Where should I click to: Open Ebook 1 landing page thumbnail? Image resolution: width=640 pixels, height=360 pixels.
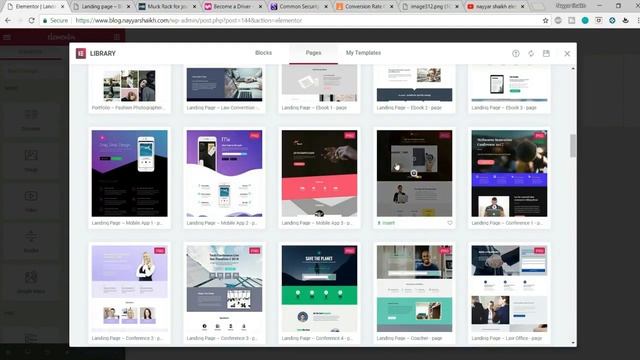coord(319,83)
